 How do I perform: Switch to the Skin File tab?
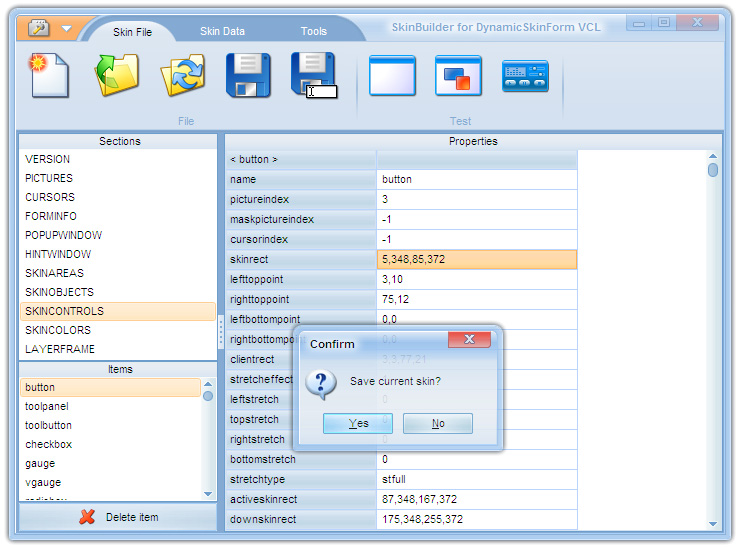coord(132,32)
